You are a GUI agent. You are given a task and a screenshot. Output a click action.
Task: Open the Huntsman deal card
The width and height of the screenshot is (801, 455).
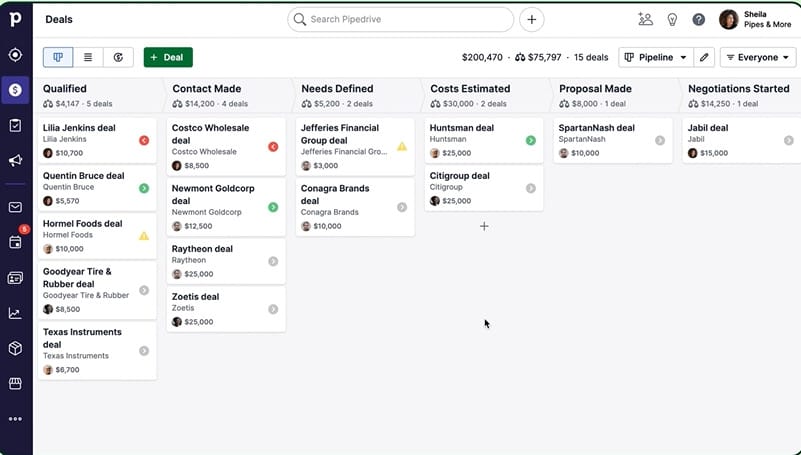coord(484,140)
